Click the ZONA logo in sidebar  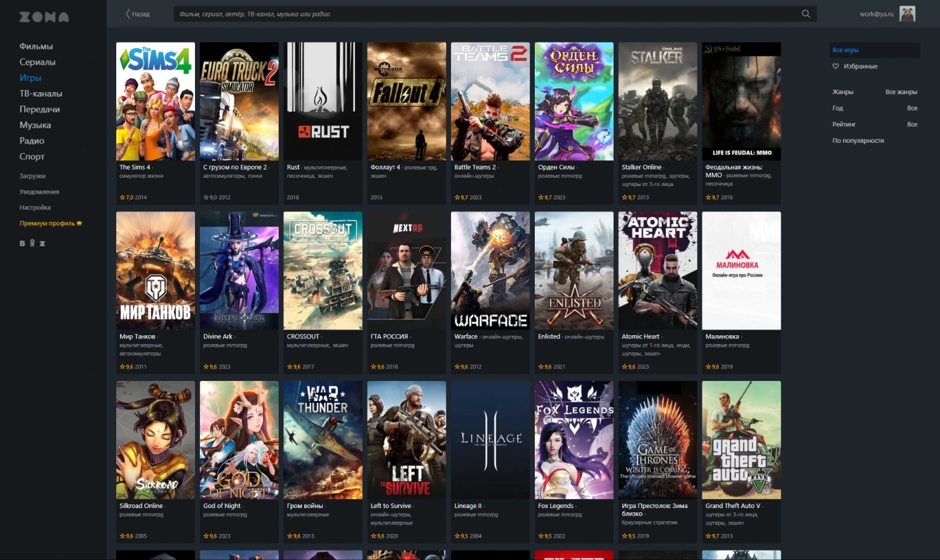pyautogui.click(x=44, y=17)
